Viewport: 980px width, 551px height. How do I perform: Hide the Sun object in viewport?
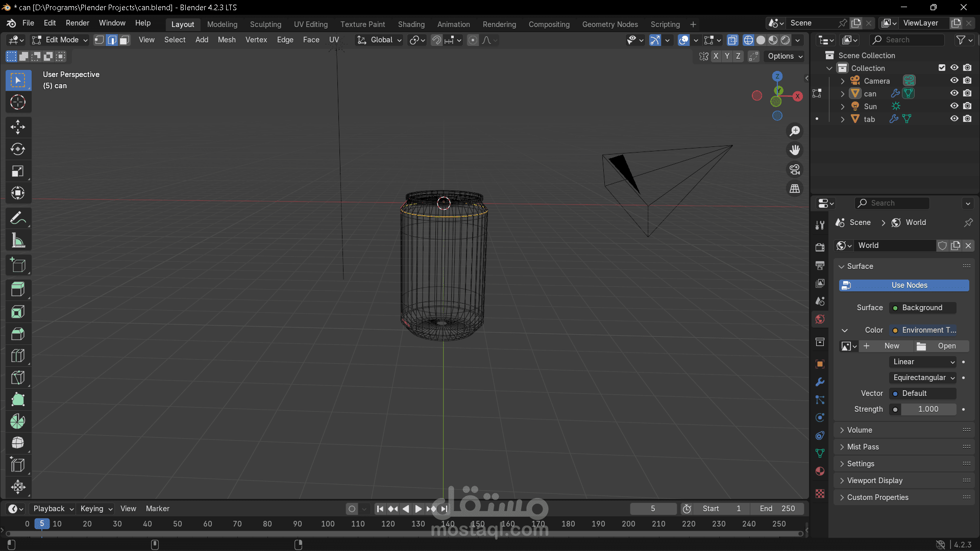[x=954, y=106]
